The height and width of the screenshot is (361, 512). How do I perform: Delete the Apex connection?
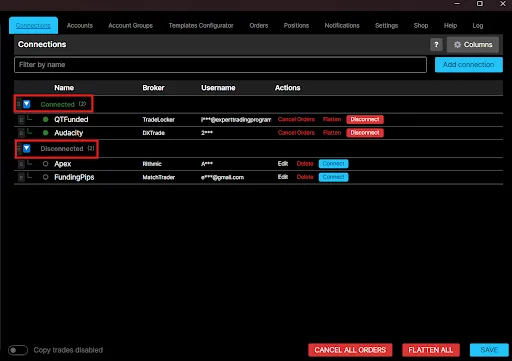click(x=305, y=164)
